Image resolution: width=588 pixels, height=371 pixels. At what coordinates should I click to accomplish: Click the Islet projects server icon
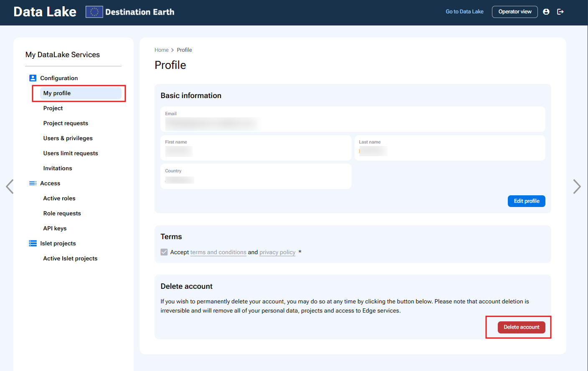(x=33, y=243)
